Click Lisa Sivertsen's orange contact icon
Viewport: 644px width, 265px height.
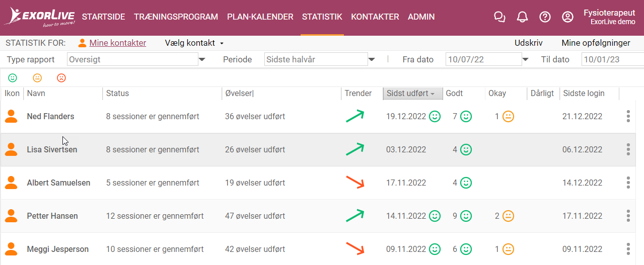coord(11,149)
